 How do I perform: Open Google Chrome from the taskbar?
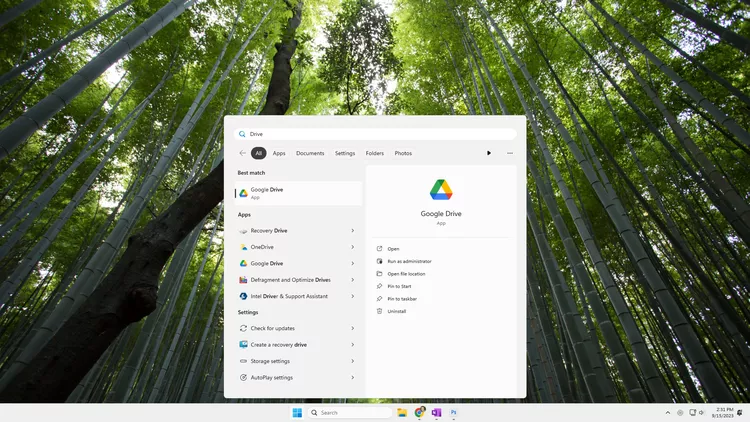click(419, 412)
